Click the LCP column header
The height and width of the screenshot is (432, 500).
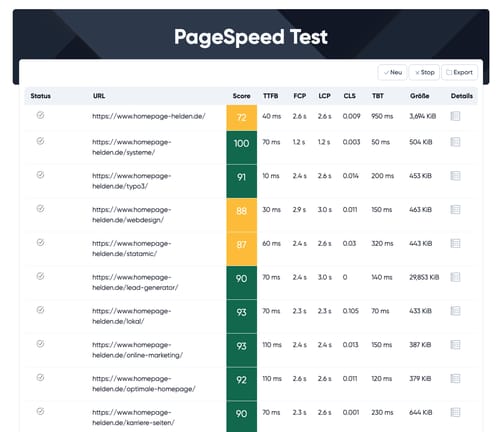(x=324, y=96)
